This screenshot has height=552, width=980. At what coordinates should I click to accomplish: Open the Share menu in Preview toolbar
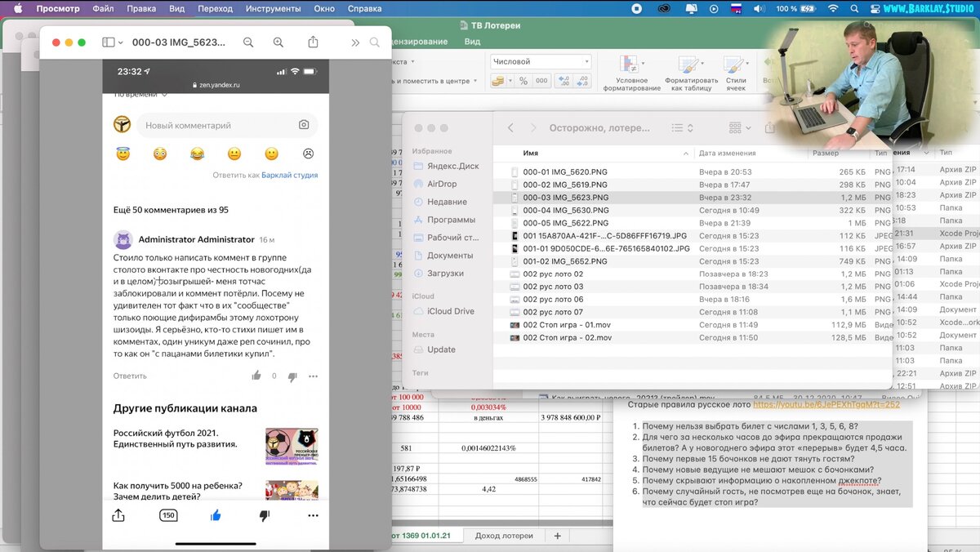(313, 42)
